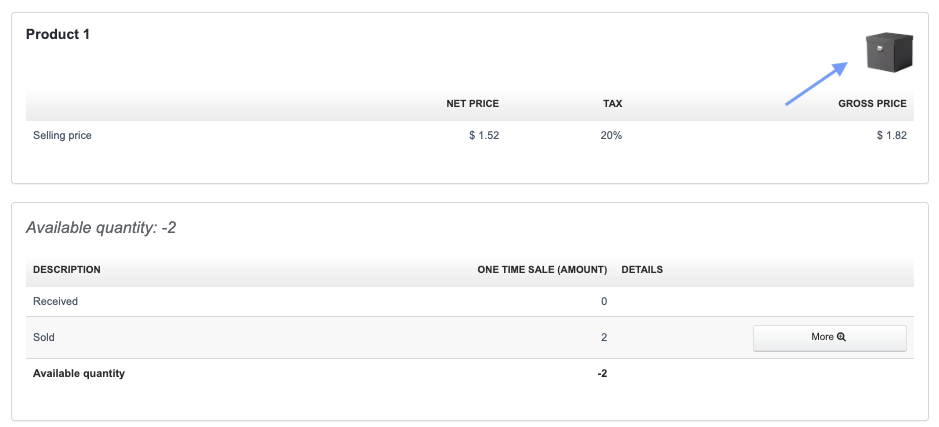This screenshot has width=939, height=427.
Task: Click the magnifier icon in the More button
Action: [842, 337]
